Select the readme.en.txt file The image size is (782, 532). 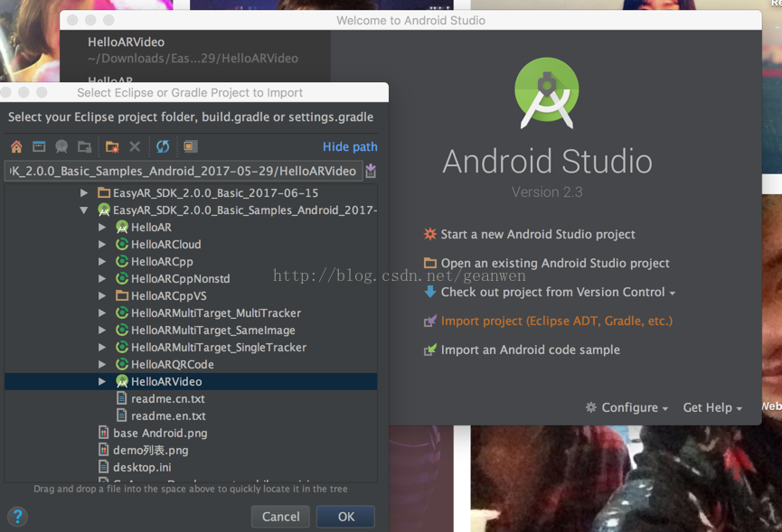[x=168, y=415]
